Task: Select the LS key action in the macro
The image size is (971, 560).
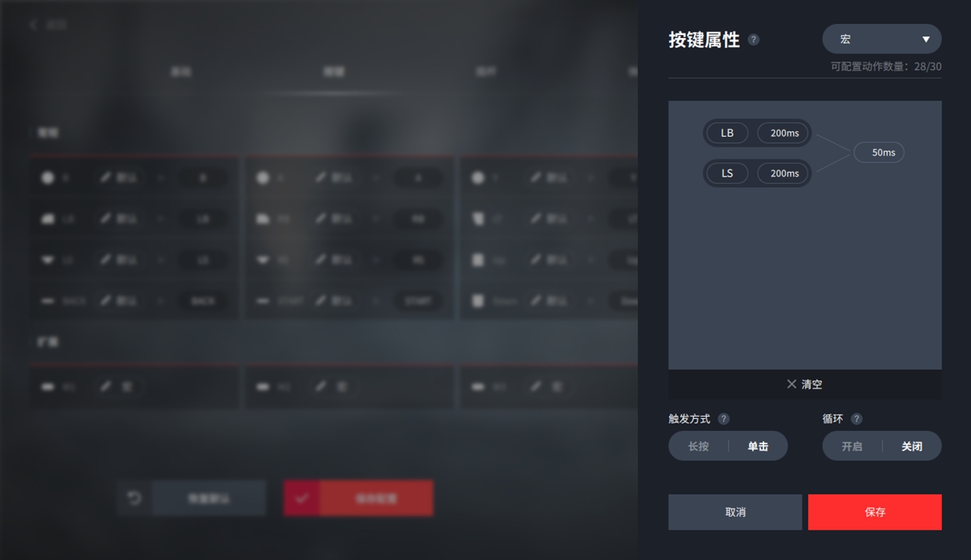Action: (x=727, y=173)
